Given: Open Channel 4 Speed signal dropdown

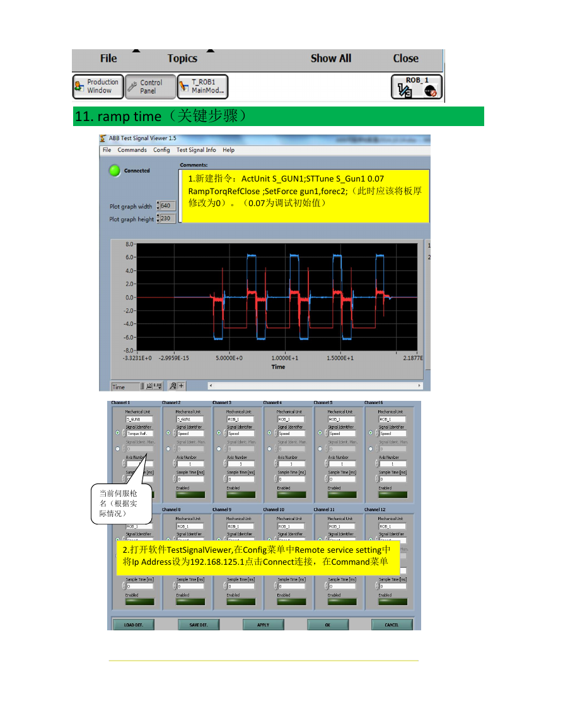Looking at the screenshot, I should point(292,434).
